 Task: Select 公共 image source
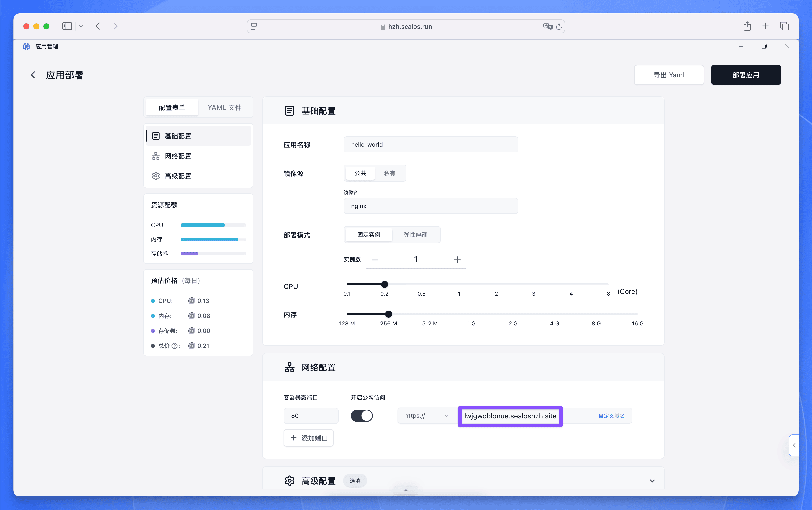click(360, 173)
